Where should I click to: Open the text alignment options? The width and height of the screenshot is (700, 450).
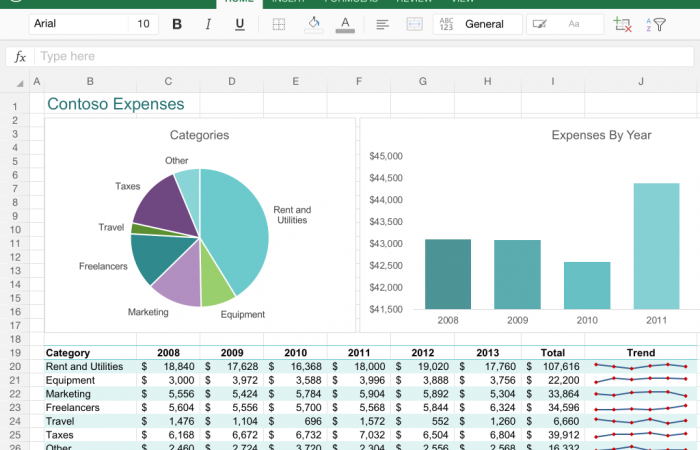(382, 24)
